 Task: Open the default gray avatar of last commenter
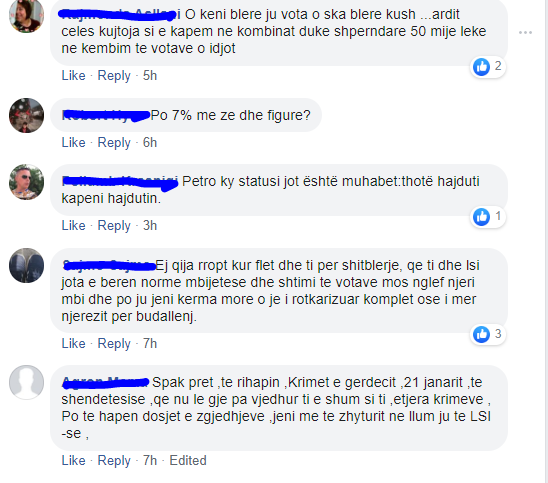(26, 382)
